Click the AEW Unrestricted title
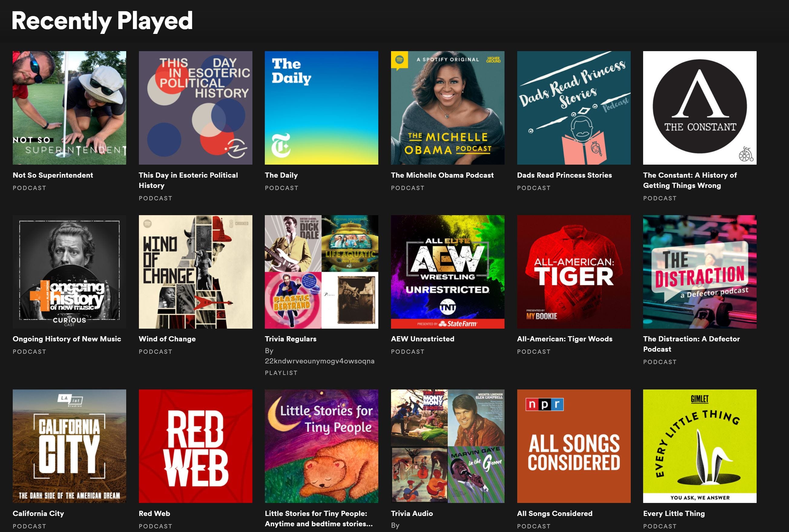The image size is (789, 532). [422, 339]
